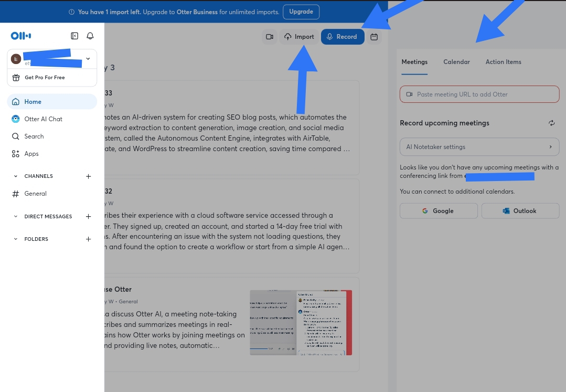This screenshot has width=566, height=392.
Task: Expand the account switcher chevron
Action: (x=88, y=58)
